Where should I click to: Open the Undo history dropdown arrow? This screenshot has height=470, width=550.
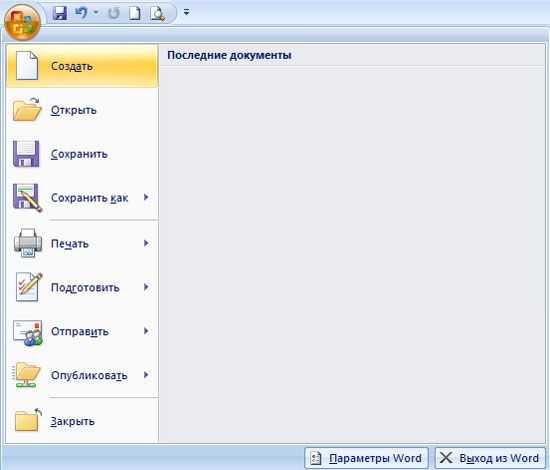[96, 13]
